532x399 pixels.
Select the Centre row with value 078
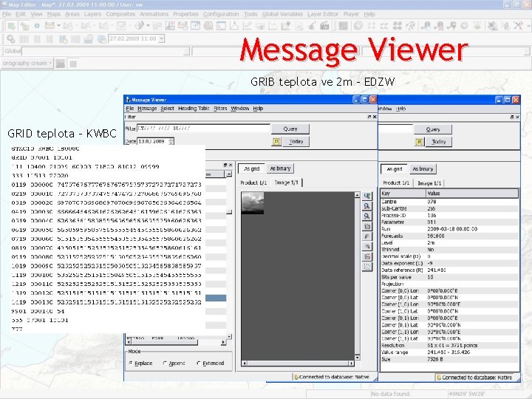(449, 202)
